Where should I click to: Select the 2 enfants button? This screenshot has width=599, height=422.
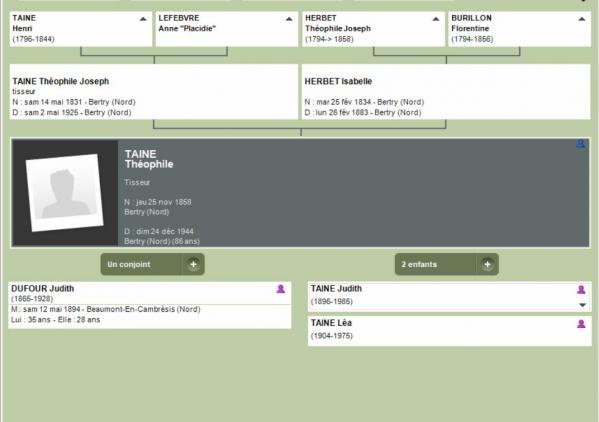(x=447, y=264)
